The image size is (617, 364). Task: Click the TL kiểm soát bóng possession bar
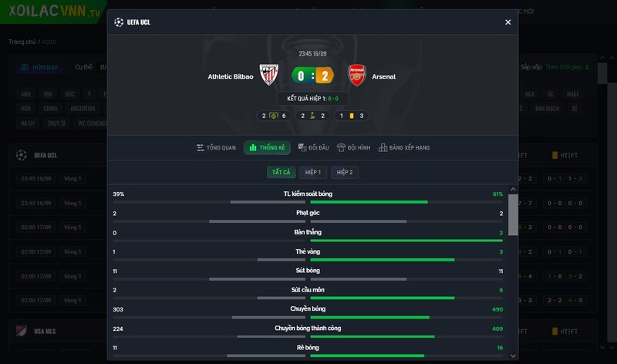click(308, 202)
